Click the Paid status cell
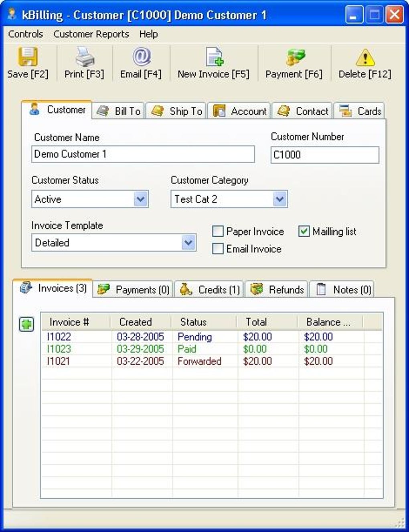Viewport: 409px width, 532px height. click(187, 349)
